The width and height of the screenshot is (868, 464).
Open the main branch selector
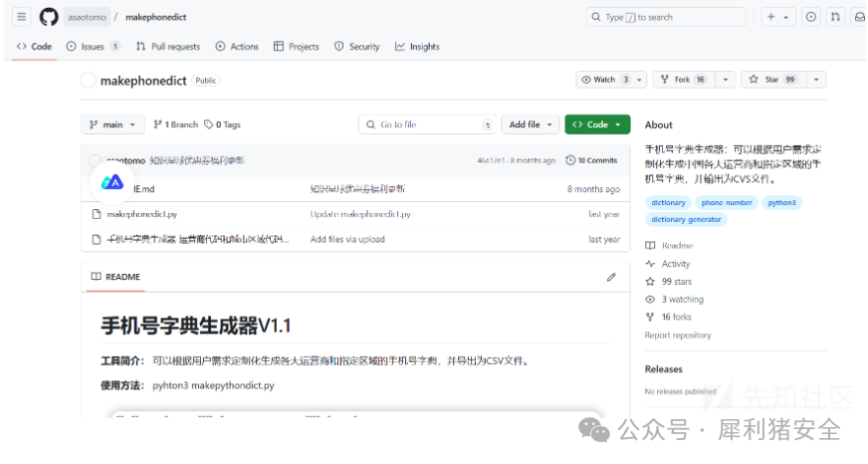pos(112,124)
